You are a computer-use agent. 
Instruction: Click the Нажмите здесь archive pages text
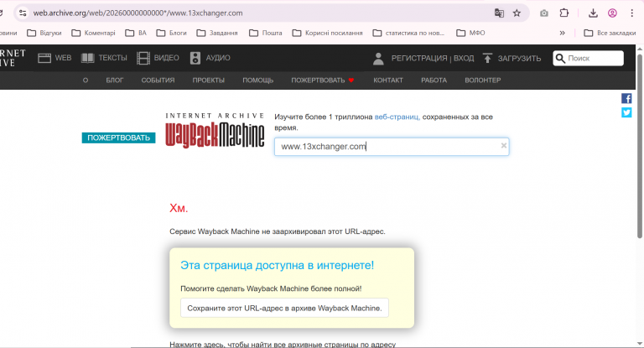click(283, 345)
